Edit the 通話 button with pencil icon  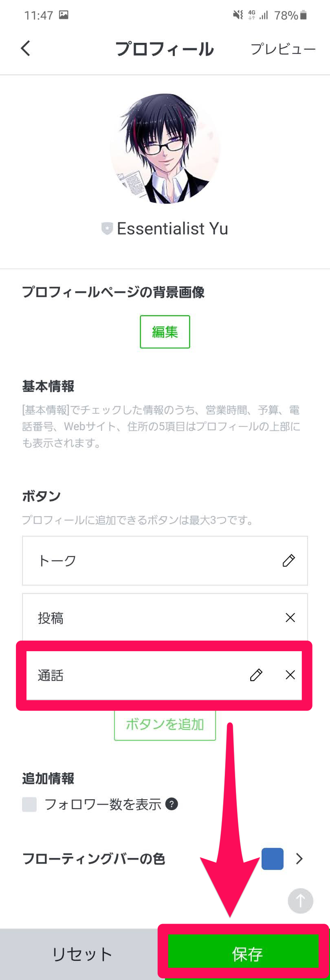pos(256,675)
